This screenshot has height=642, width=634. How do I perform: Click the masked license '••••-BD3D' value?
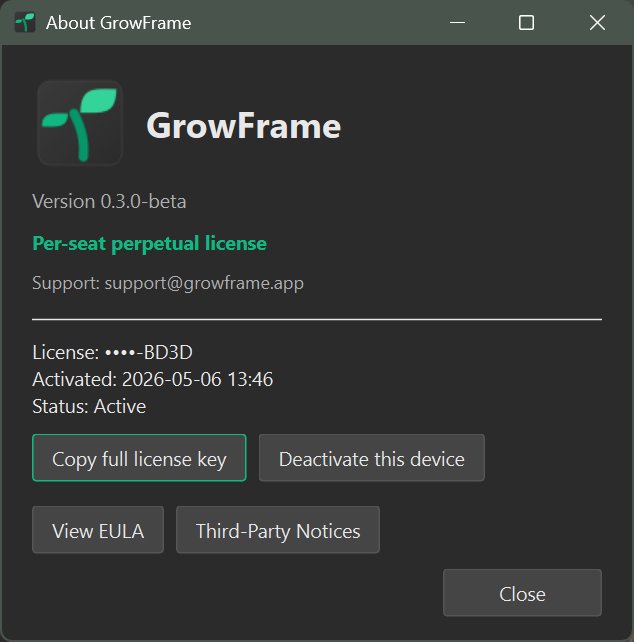tap(149, 353)
